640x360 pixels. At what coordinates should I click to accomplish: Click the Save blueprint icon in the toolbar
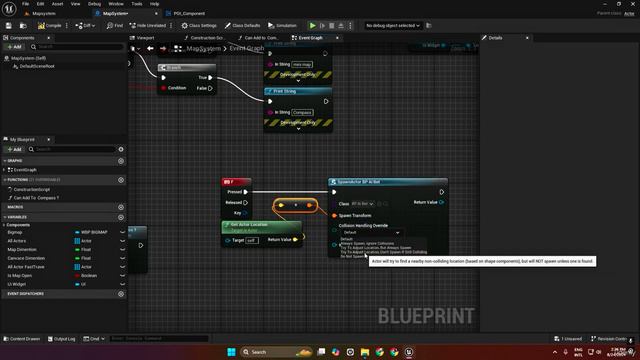coord(9,25)
